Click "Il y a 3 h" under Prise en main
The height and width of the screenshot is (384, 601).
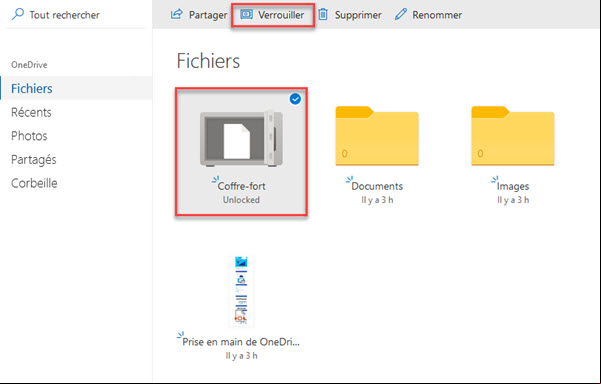[x=241, y=356]
